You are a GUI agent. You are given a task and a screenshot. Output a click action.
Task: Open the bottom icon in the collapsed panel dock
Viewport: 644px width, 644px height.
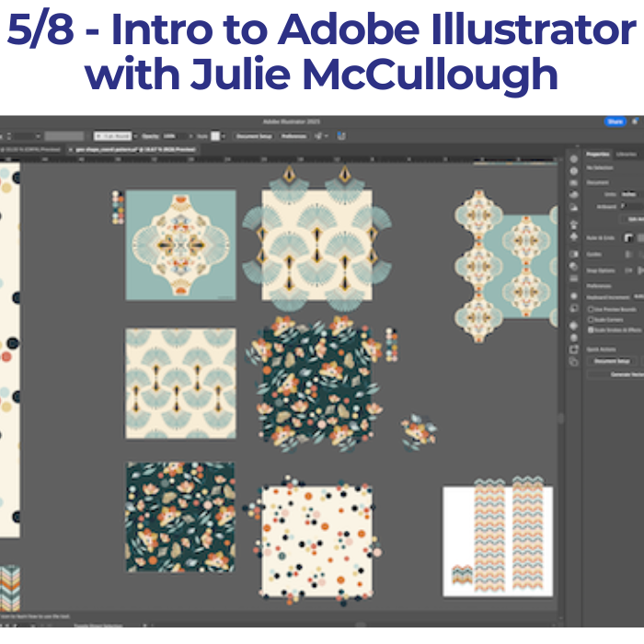[574, 362]
